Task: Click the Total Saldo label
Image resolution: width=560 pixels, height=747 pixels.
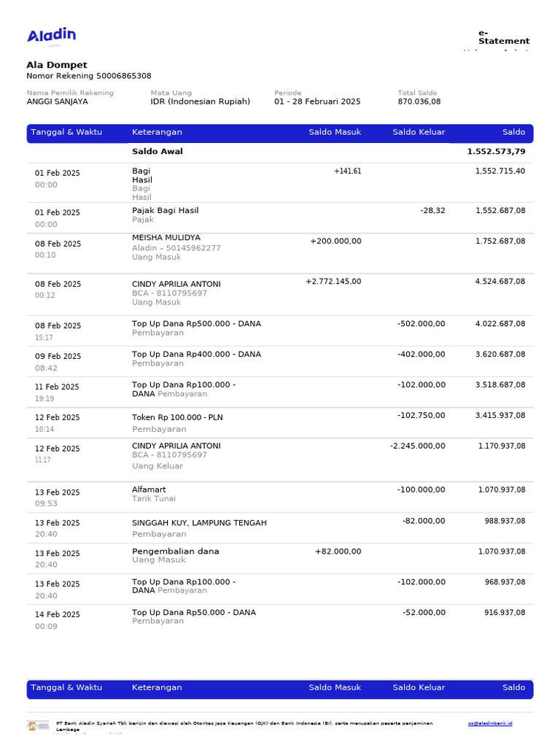Action: tap(417, 93)
